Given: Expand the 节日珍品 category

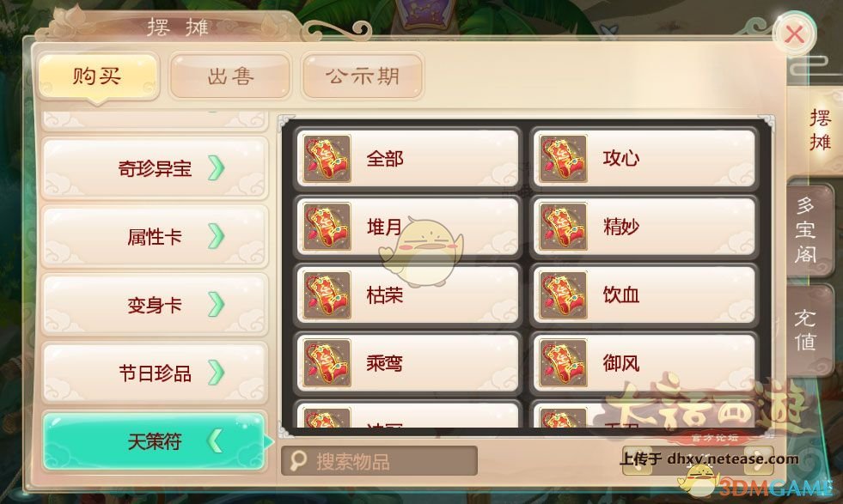Looking at the screenshot, I should [x=155, y=373].
